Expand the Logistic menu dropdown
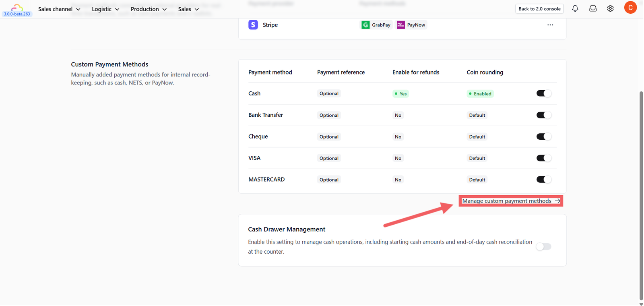This screenshot has height=306, width=644. [105, 9]
